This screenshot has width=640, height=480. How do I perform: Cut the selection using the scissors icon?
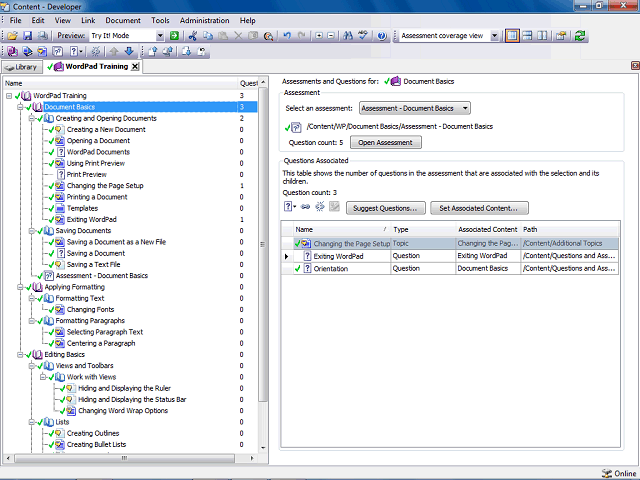[193, 36]
